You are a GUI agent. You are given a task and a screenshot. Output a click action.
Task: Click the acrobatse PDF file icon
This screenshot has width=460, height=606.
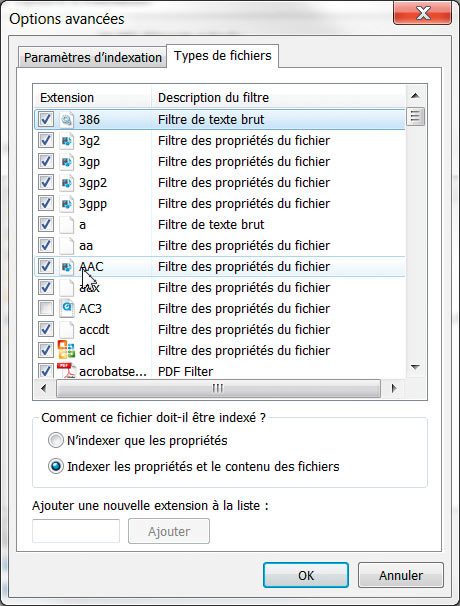(66, 370)
